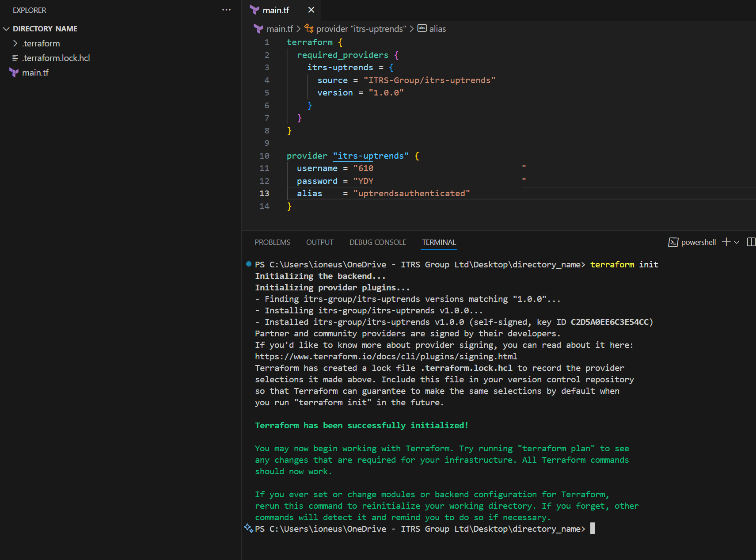The image size is (756, 560).
Task: Open the OUTPUT panel tab
Action: [x=320, y=242]
